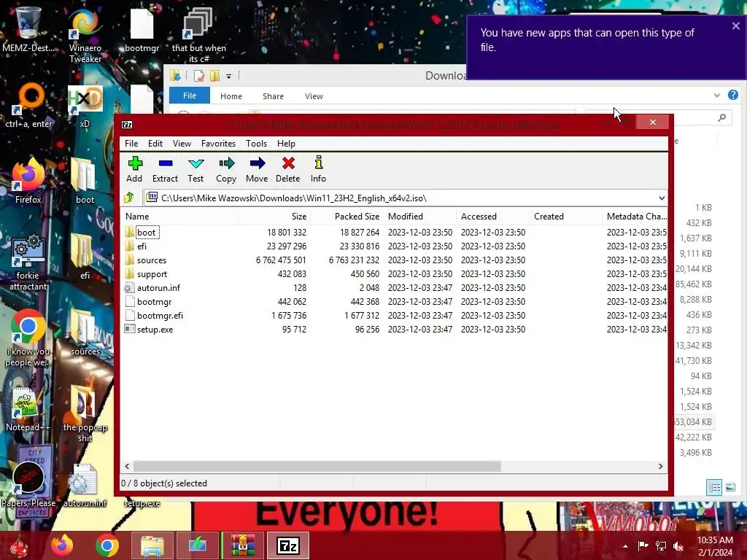Viewport: 747px width, 560px height.
Task: Select the bootmgr.efi file icon in the list
Action: click(x=129, y=315)
